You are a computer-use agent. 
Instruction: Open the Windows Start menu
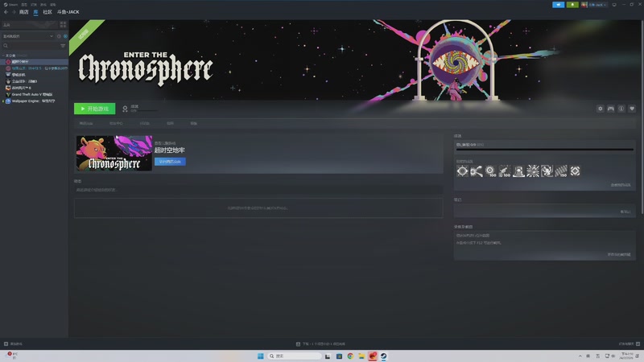click(x=260, y=356)
